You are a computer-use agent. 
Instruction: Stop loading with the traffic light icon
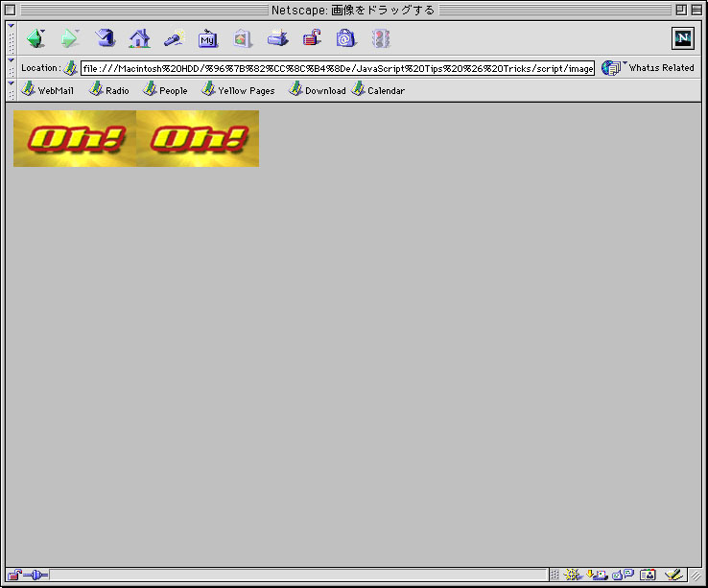point(381,38)
